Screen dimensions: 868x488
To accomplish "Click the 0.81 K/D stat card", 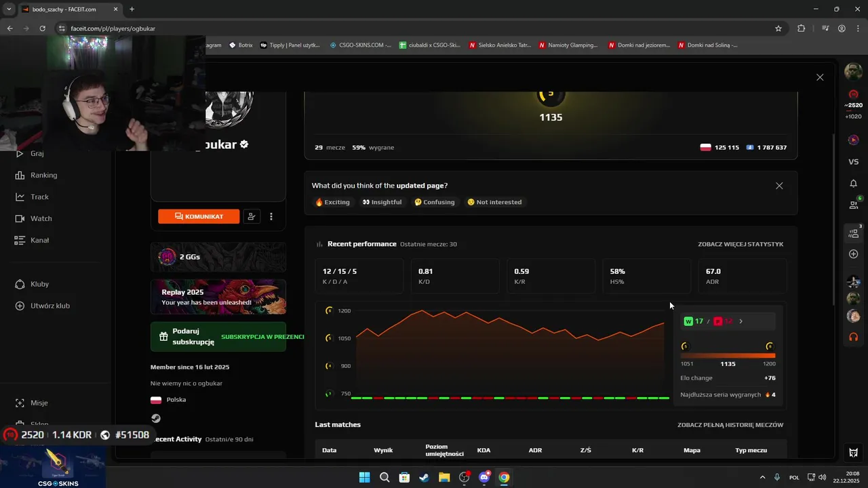I will [x=455, y=276].
